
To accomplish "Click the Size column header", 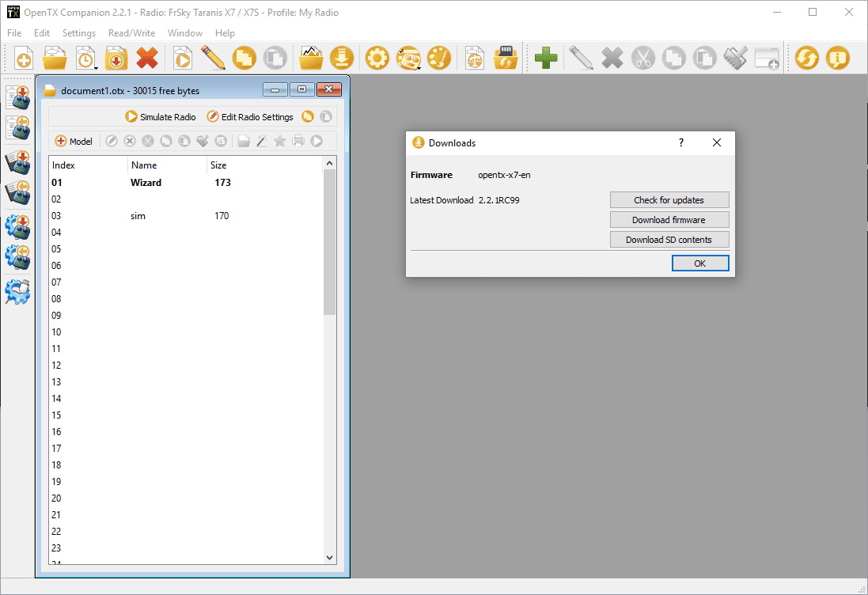I will [x=264, y=165].
